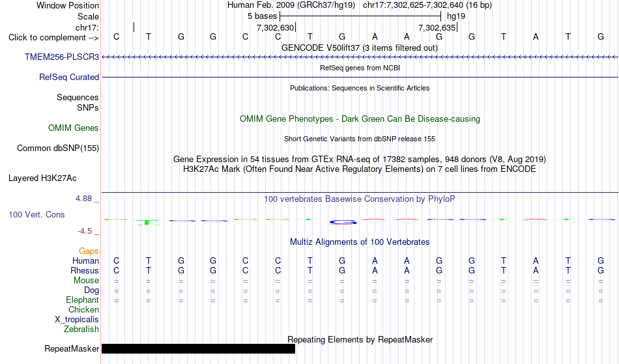Click the 7,302,635 ruler position marker
Screen dimensions: 619x364
pyautogui.click(x=437, y=27)
